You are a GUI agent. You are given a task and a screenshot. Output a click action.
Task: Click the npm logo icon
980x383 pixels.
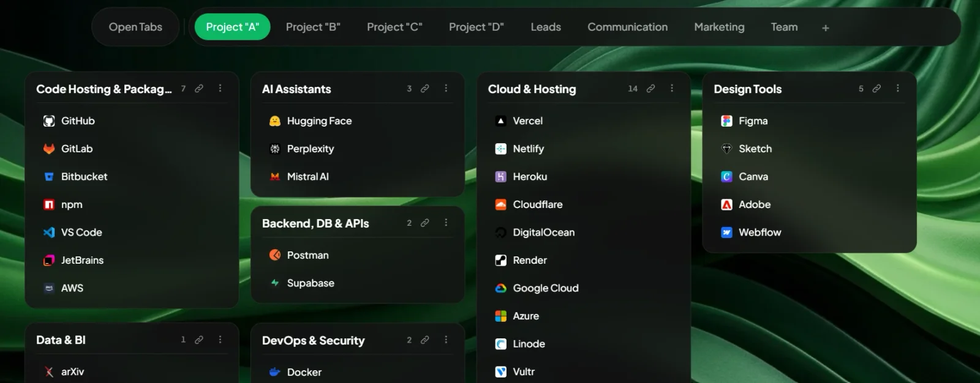(x=49, y=204)
